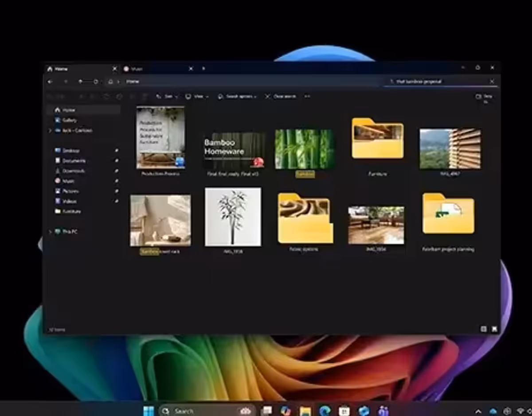Viewport: 532px width, 416px height.
Task: Open the Desktop quick access folder
Action: 67,151
